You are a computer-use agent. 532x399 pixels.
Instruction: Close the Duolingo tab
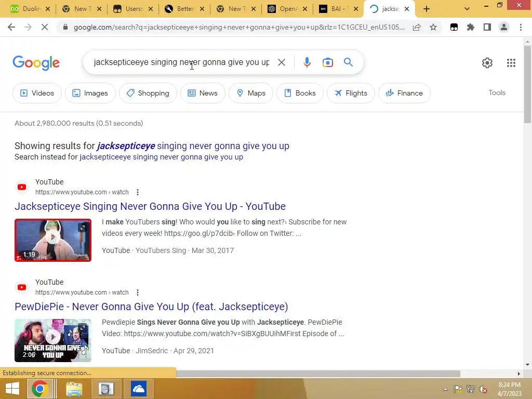pos(48,9)
